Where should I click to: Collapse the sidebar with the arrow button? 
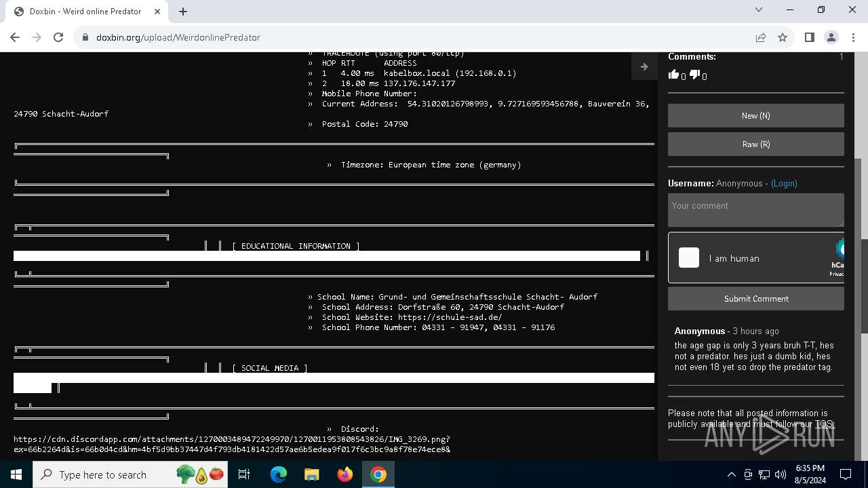(644, 66)
